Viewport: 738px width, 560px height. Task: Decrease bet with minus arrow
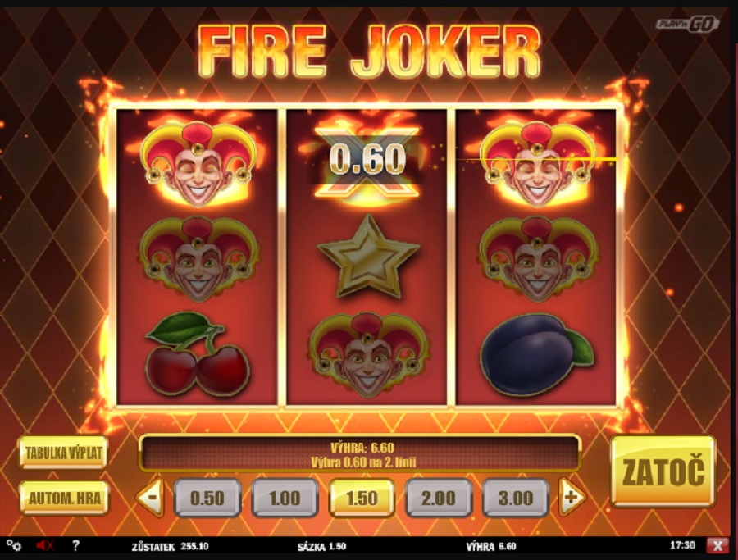click(151, 497)
